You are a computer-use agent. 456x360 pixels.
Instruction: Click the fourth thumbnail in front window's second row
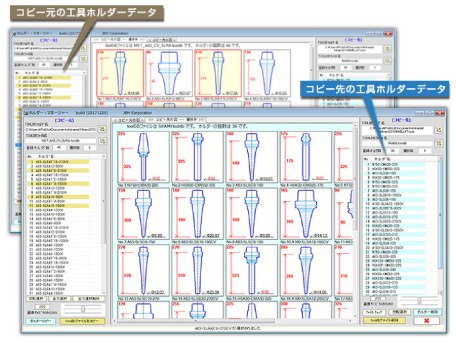(306, 213)
